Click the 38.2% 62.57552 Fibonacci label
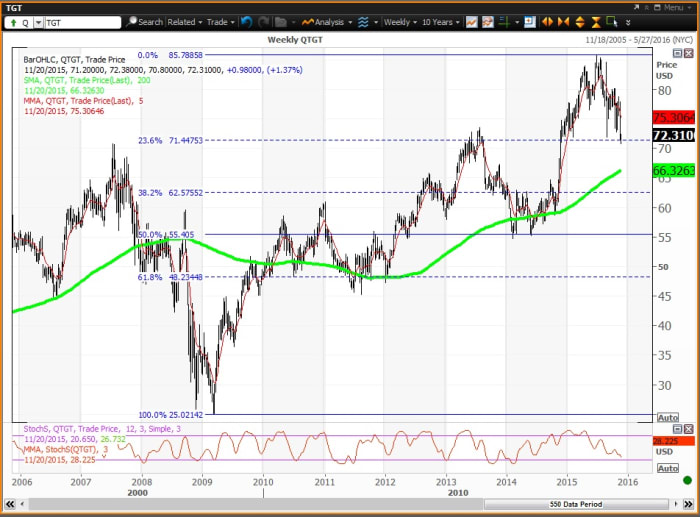Image resolution: width=700 pixels, height=517 pixels. pos(170,192)
